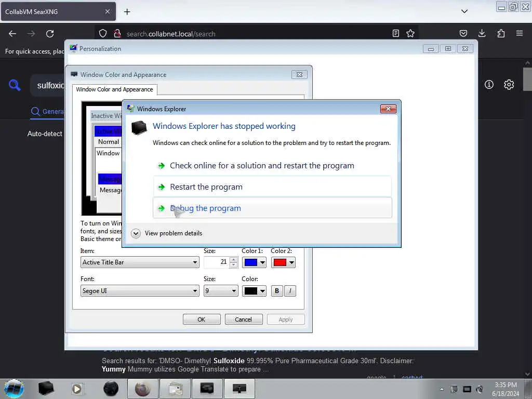The width and height of the screenshot is (532, 399).
Task: Expand View problem details chevron
Action: (x=136, y=233)
